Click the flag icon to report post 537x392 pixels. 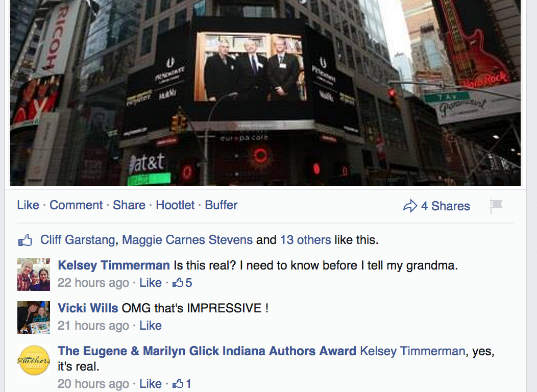pos(496,206)
